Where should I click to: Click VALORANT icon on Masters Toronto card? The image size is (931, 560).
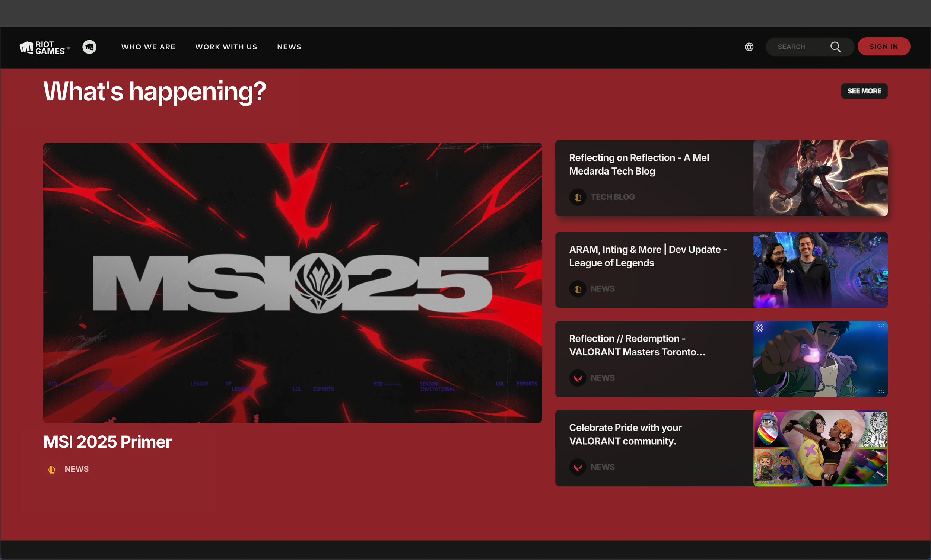pos(578,378)
